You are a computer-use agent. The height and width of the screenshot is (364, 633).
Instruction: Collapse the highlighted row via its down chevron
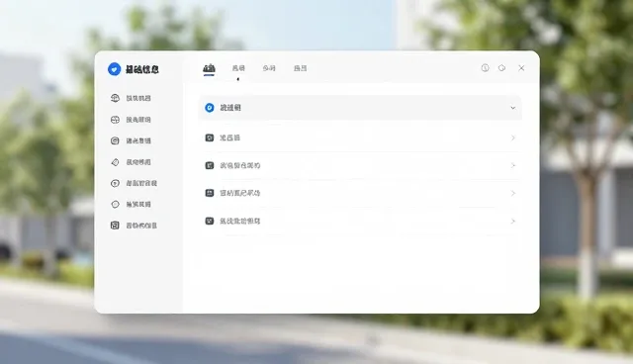click(512, 108)
